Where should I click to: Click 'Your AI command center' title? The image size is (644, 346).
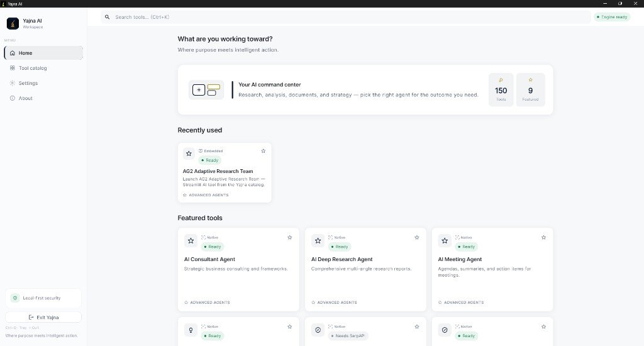click(x=270, y=85)
